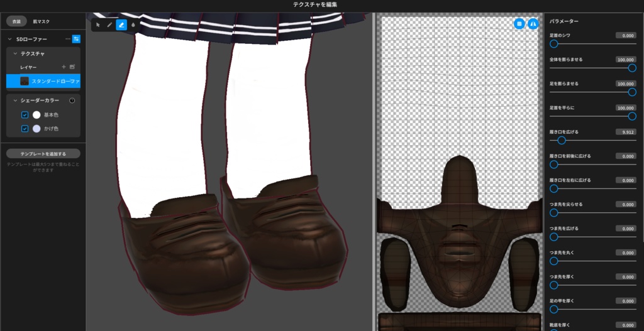Select the arrow cursor tool
Image resolution: width=644 pixels, height=331 pixels.
coord(97,25)
